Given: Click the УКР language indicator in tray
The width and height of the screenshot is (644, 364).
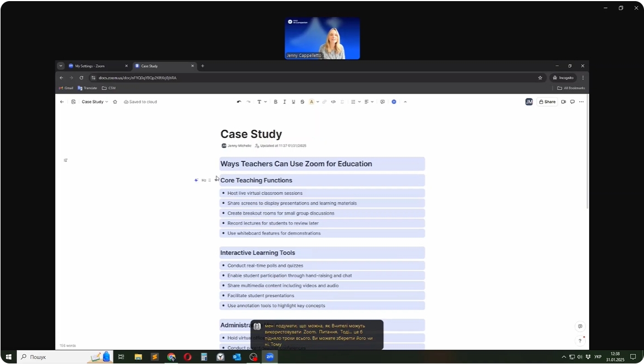Looking at the screenshot, I should click(x=598, y=357).
